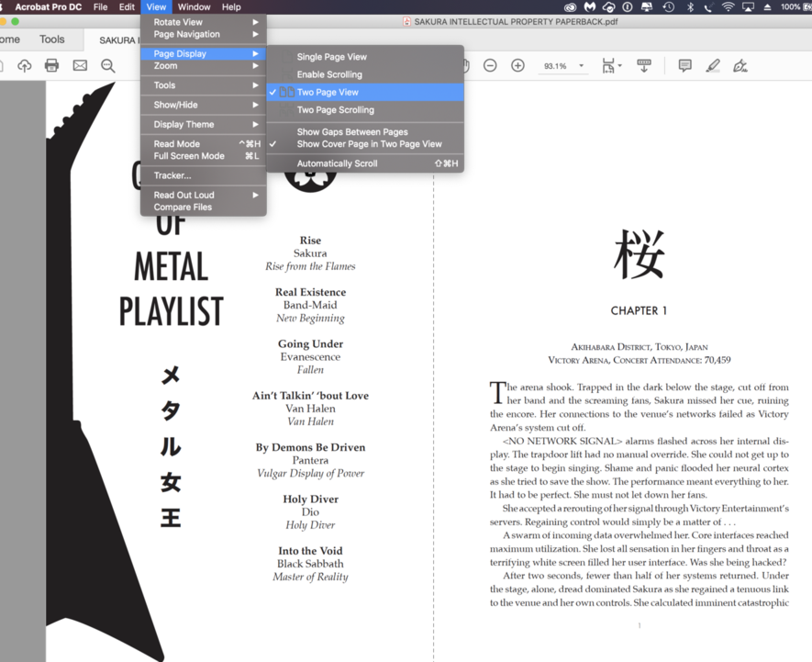The image size is (812, 662).
Task: Zoom out using the minus circle icon
Action: click(490, 65)
